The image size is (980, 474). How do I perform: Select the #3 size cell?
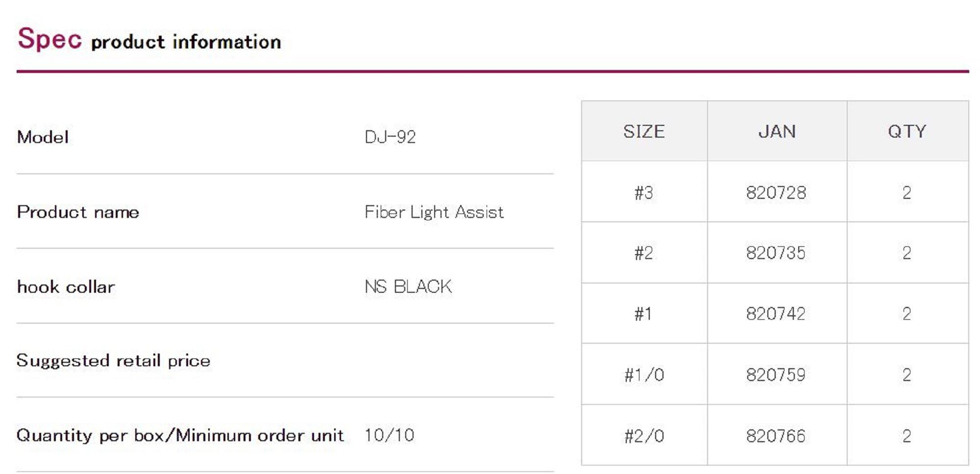644,193
